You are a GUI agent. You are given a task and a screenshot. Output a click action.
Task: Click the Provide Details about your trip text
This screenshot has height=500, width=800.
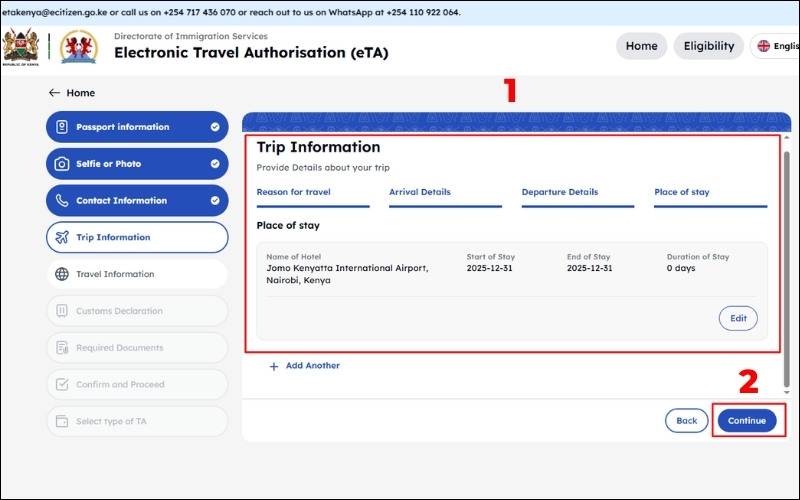[323, 167]
